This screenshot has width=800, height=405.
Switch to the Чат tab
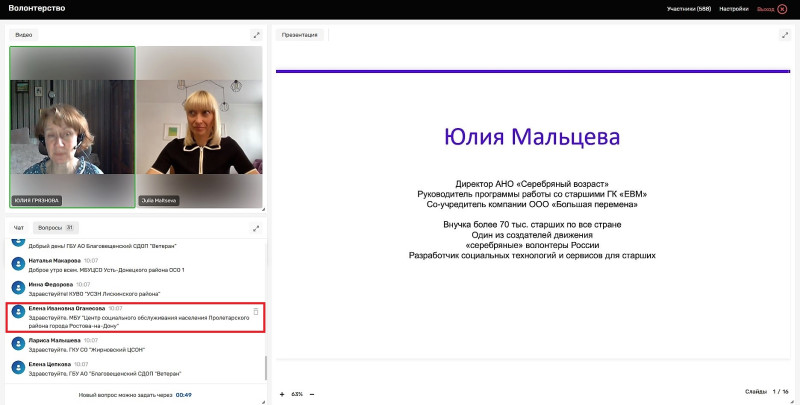point(19,228)
